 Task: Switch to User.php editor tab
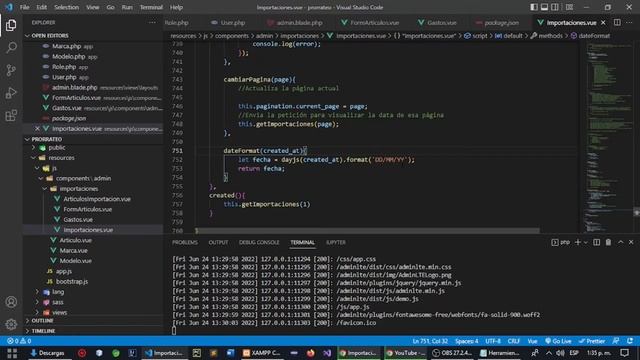tap(228, 22)
